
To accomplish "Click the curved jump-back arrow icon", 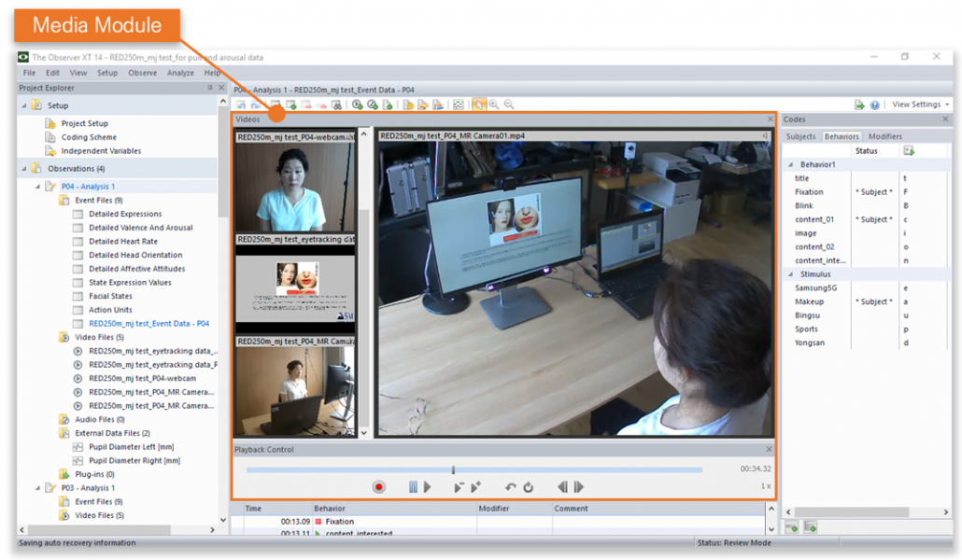I will [511, 487].
